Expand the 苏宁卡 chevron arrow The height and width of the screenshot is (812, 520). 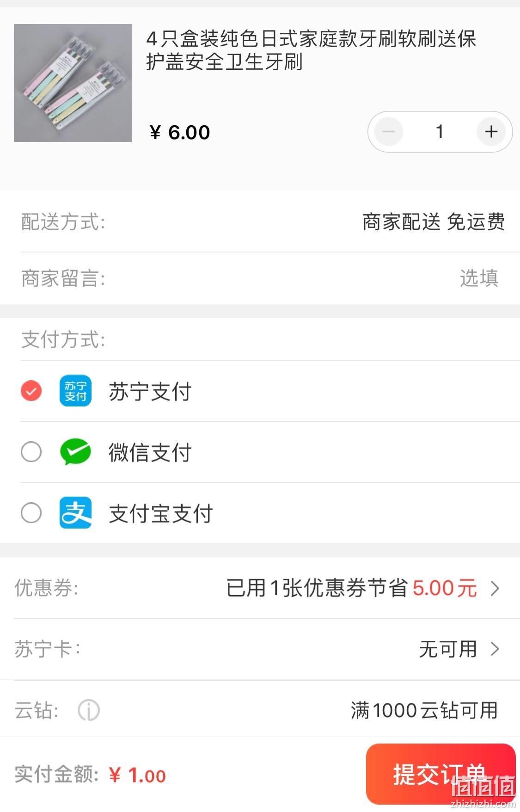[495, 649]
